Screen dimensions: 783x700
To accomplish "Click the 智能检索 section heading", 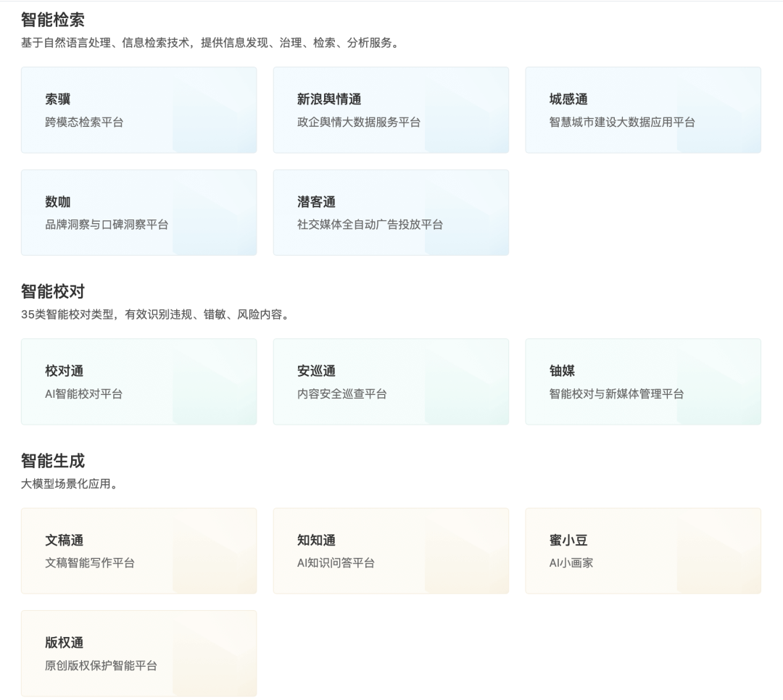I will [53, 20].
